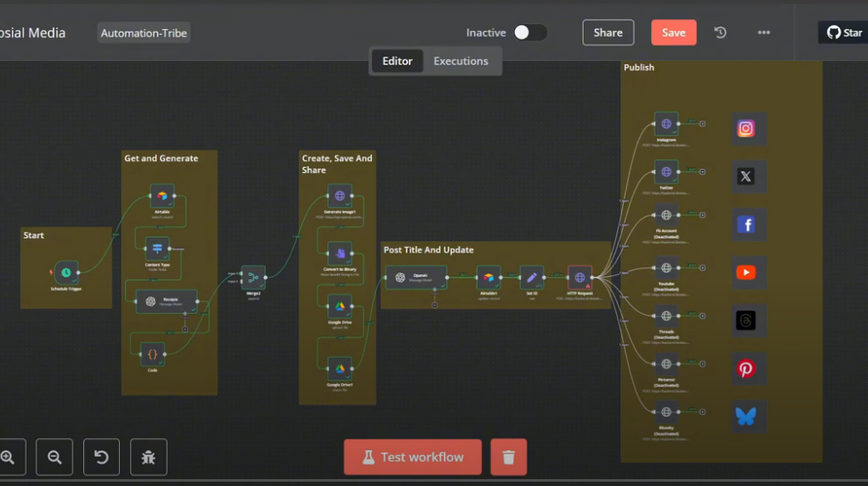Open the HTTP Request node with warning
The image size is (868, 486).
tap(579, 278)
